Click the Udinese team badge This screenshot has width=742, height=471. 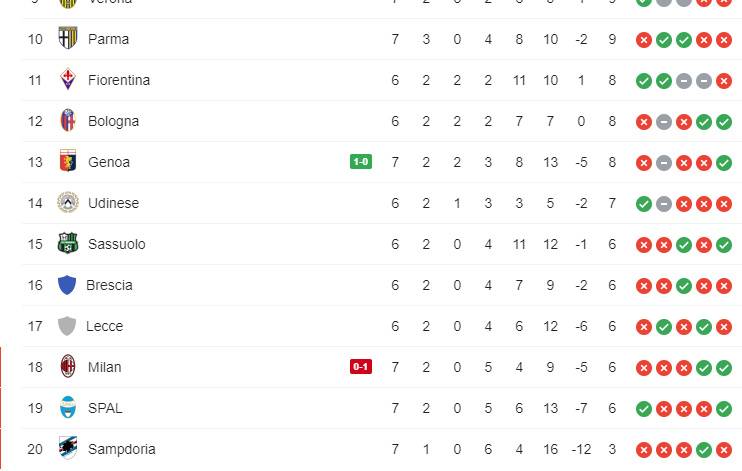point(68,203)
